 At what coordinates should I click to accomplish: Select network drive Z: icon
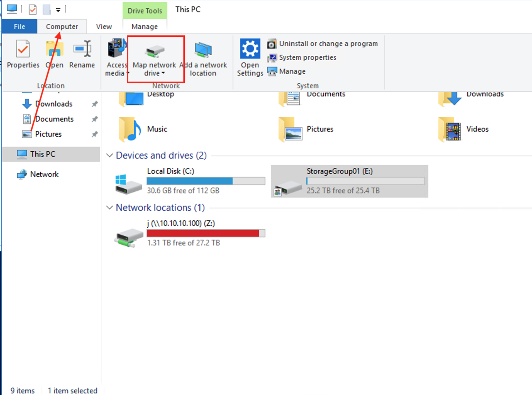coord(129,238)
